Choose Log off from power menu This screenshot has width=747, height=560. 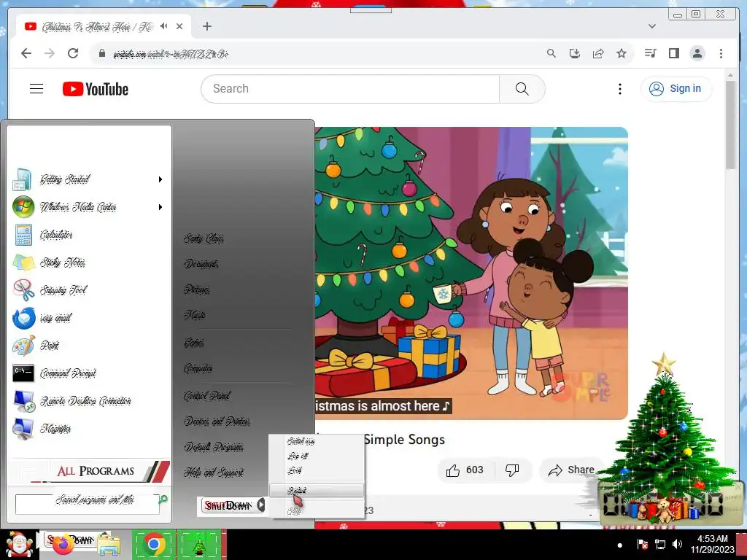(x=316, y=456)
